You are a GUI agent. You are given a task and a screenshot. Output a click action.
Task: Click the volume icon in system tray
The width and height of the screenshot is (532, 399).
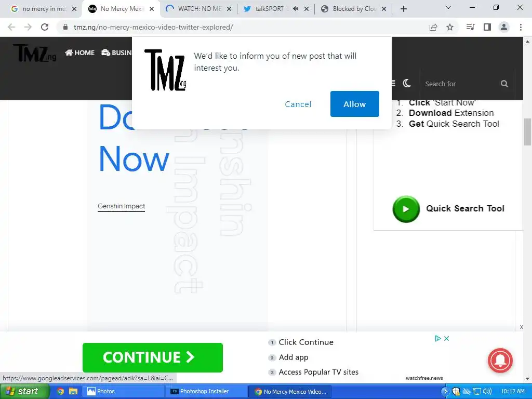pos(487,392)
